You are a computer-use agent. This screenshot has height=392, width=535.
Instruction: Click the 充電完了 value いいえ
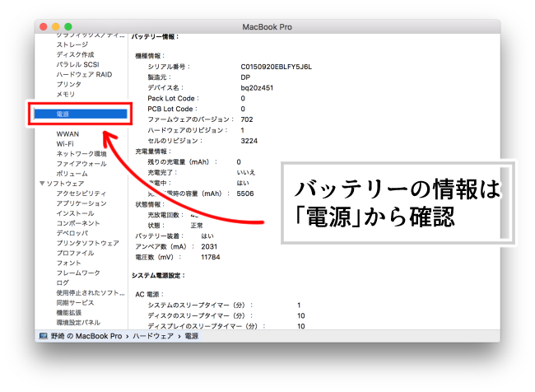[245, 172]
